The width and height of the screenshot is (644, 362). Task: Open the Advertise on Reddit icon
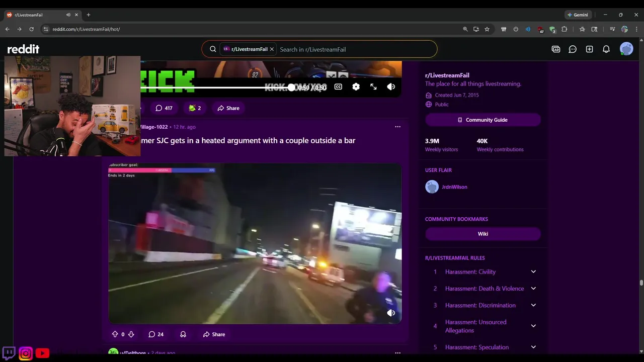pyautogui.click(x=556, y=49)
